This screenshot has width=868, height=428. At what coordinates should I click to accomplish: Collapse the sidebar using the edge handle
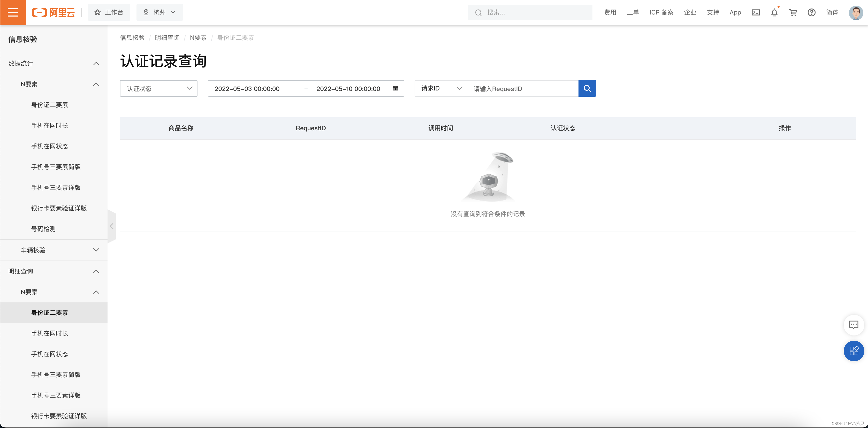pos(111,226)
